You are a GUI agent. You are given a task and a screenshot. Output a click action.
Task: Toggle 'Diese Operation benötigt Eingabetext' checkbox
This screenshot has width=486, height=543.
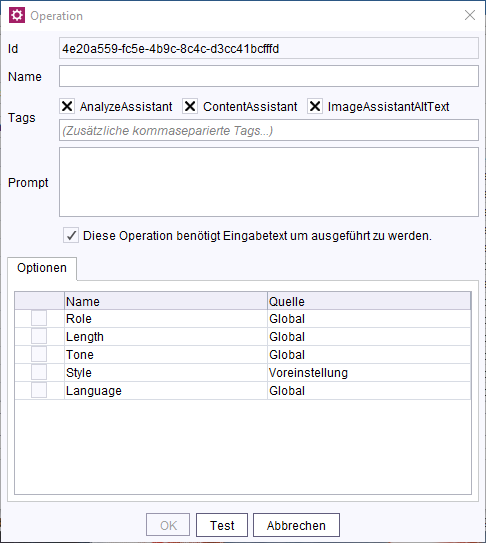(71, 235)
